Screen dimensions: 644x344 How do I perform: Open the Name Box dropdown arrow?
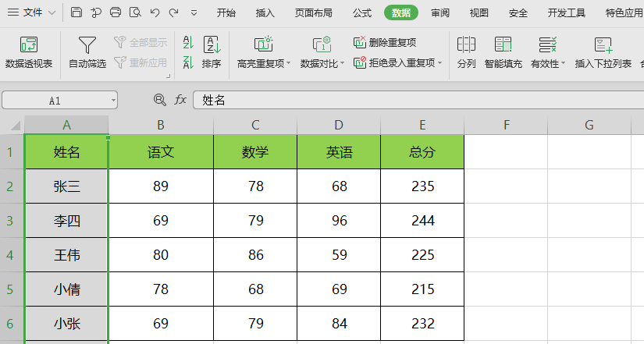point(113,101)
